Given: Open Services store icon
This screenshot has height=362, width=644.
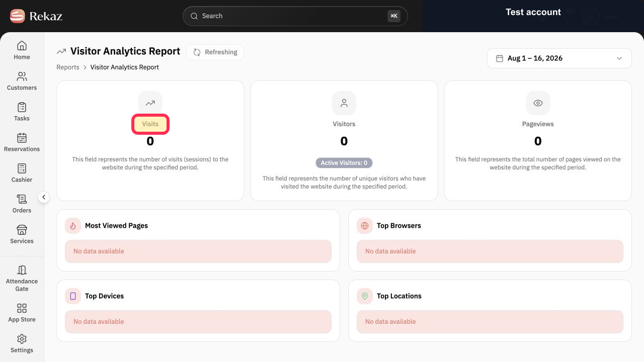Looking at the screenshot, I should [22, 230].
